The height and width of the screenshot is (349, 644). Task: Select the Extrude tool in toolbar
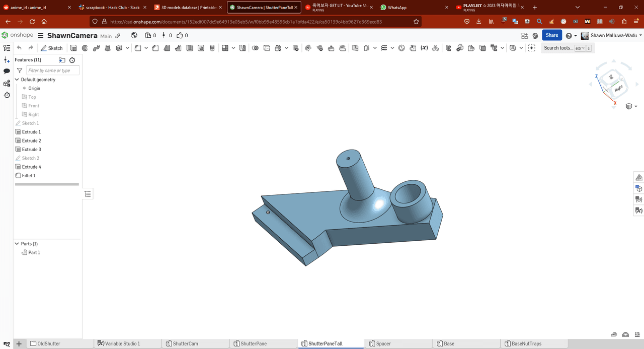coord(73,48)
